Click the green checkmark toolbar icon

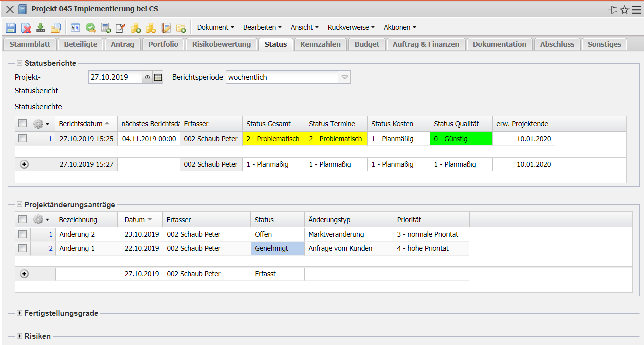[90, 28]
